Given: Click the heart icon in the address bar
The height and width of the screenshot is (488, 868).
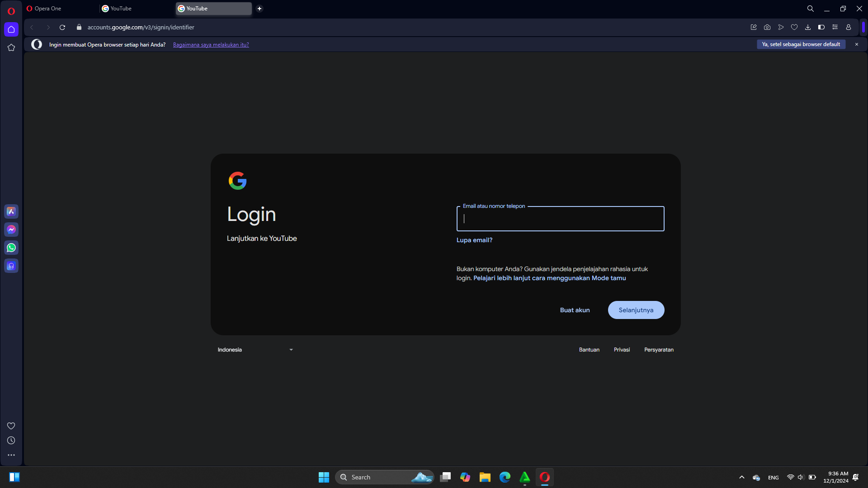Looking at the screenshot, I should point(794,27).
